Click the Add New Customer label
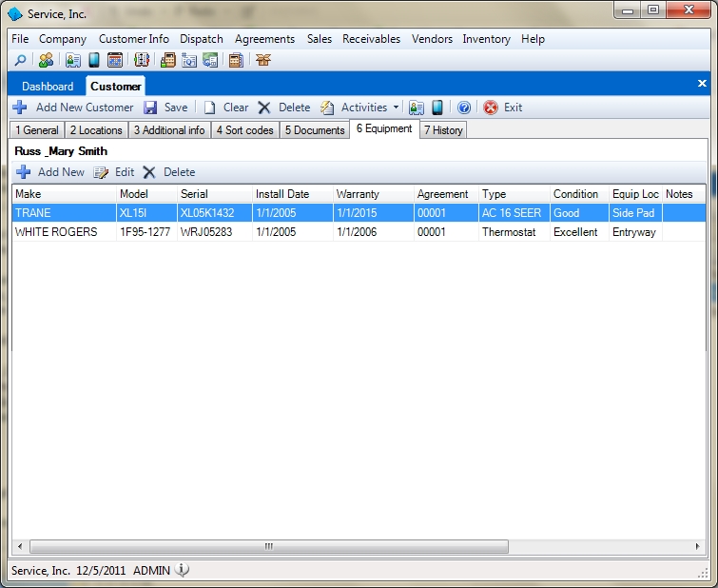 click(x=85, y=108)
